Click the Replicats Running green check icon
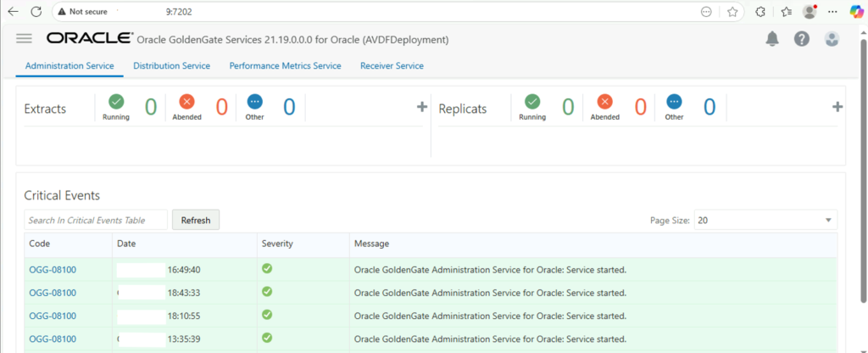 point(532,102)
